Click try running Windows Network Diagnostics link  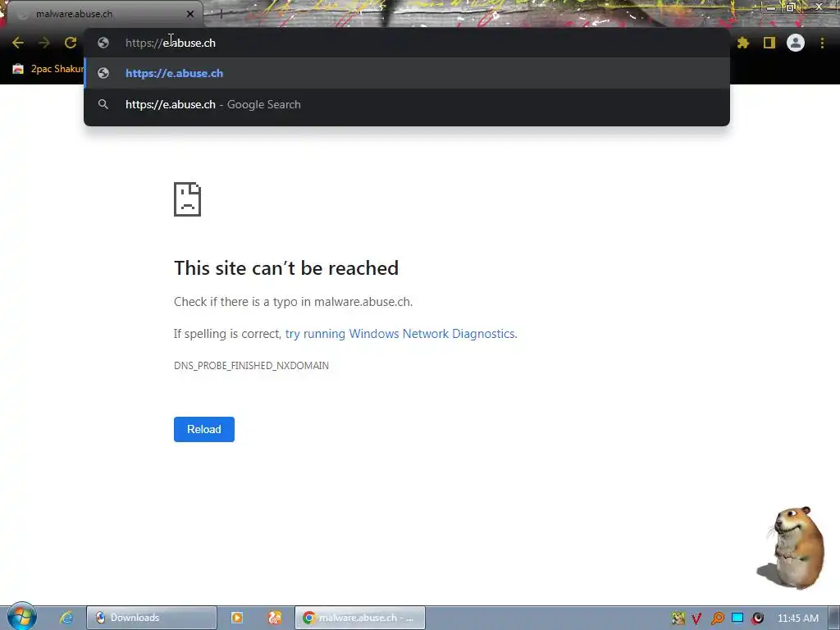[400, 334]
